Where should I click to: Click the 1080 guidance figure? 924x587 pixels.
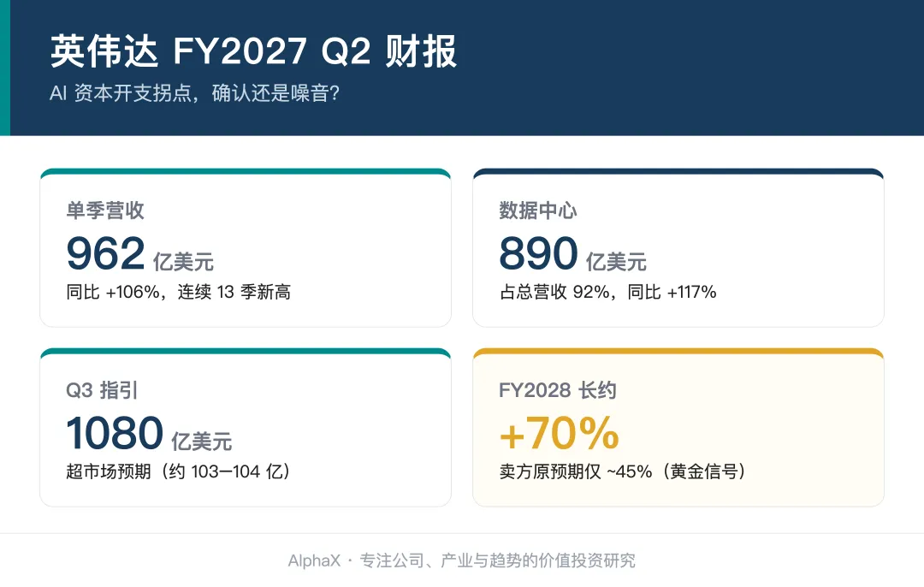[x=115, y=433]
